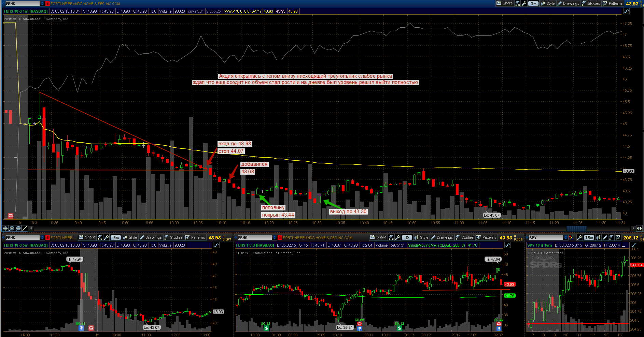This screenshot has height=337, width=644.
Task: Open the color link icon next to SPY
Action: 571,237
